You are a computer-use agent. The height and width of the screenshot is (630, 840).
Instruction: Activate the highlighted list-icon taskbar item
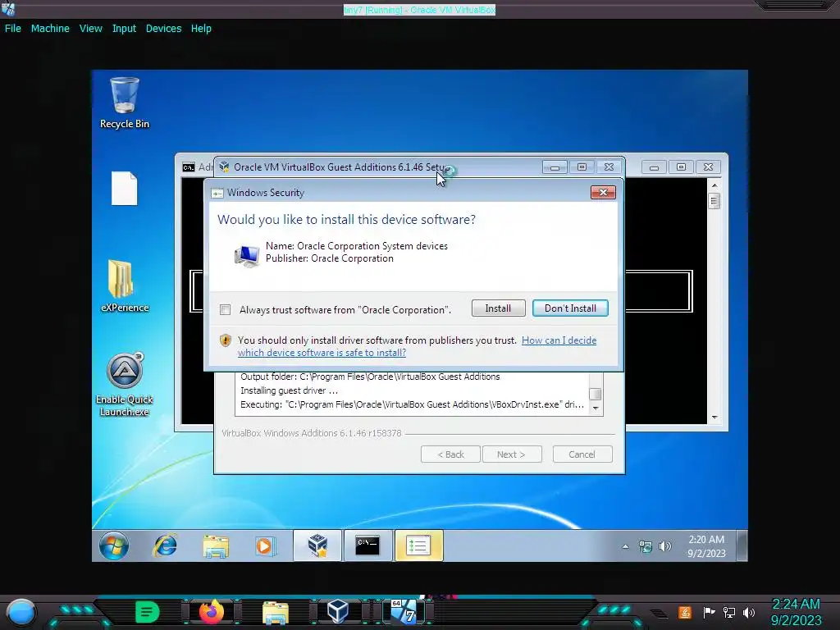pyautogui.click(x=418, y=546)
